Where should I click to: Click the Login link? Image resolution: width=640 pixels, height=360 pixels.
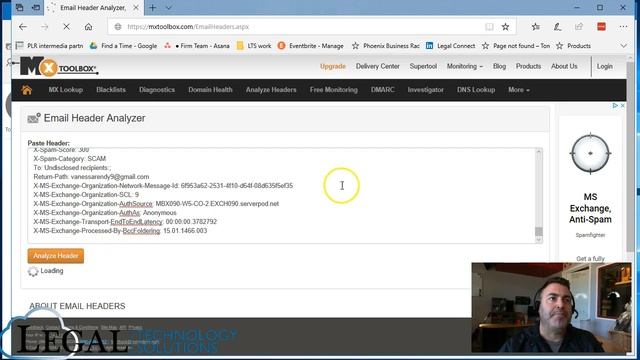click(x=604, y=66)
